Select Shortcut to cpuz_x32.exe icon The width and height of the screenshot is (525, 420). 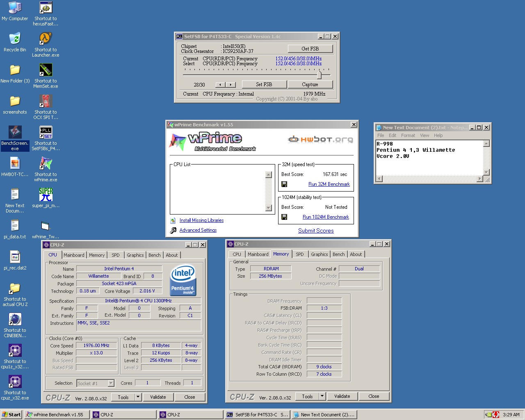coord(15,388)
